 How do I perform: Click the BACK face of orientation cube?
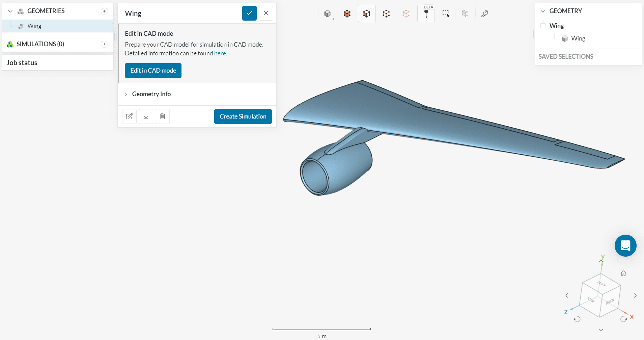(x=610, y=302)
